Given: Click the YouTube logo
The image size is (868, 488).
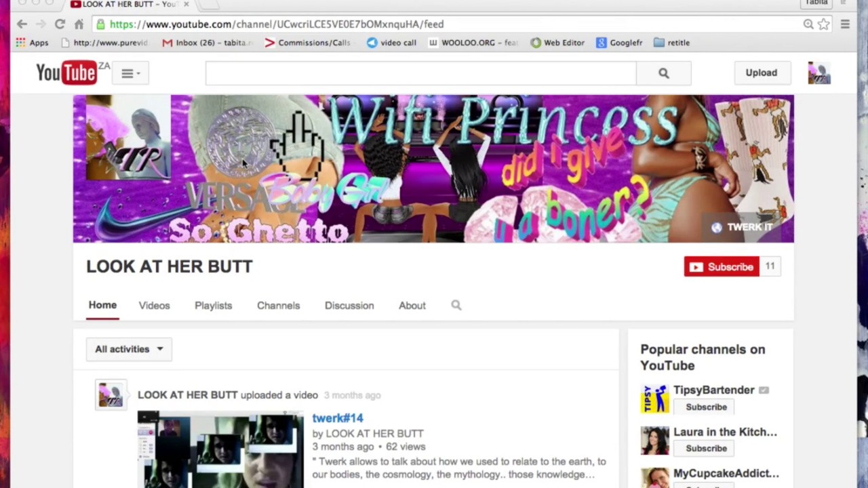Looking at the screenshot, I should (x=66, y=73).
